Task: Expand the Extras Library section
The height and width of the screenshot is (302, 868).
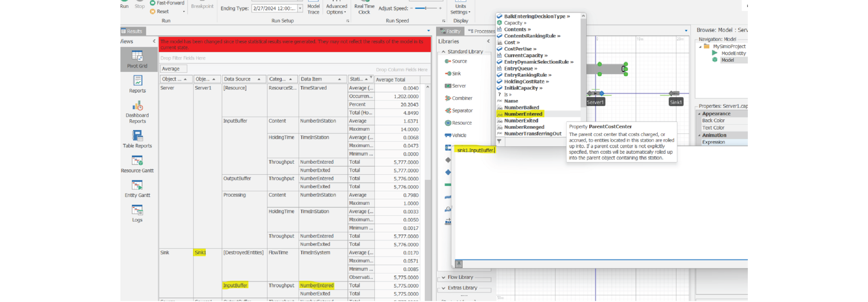Action: pyautogui.click(x=462, y=288)
